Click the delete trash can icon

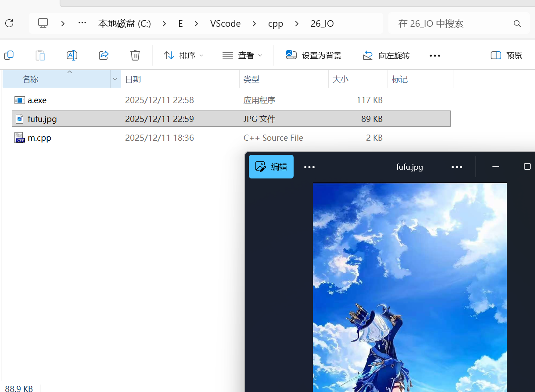pos(135,55)
